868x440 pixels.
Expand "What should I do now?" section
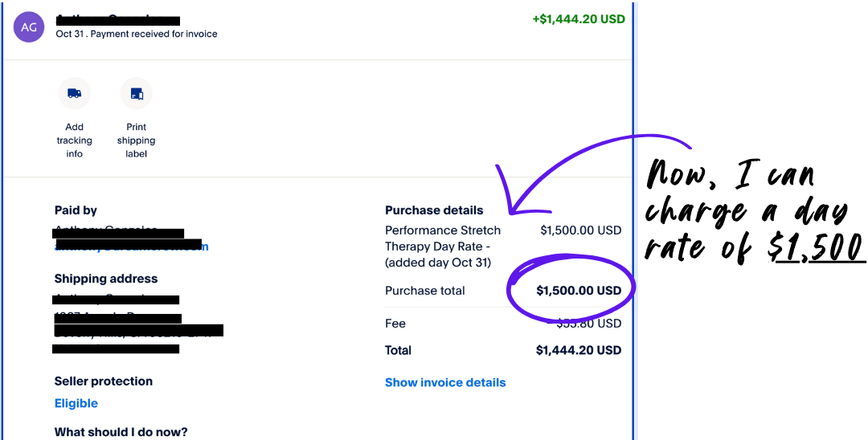(121, 432)
